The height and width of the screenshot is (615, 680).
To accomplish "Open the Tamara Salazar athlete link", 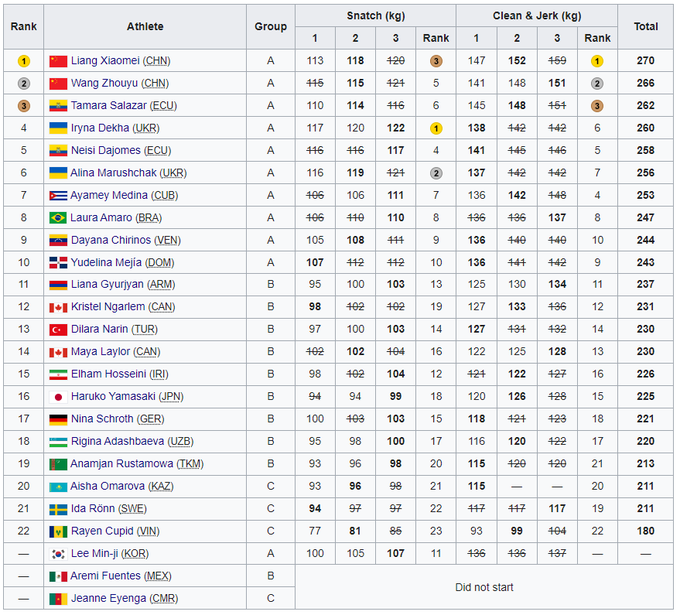I will point(106,106).
